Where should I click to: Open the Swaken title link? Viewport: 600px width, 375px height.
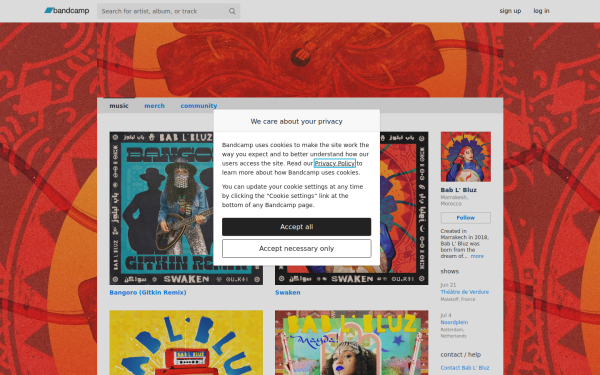(287, 292)
